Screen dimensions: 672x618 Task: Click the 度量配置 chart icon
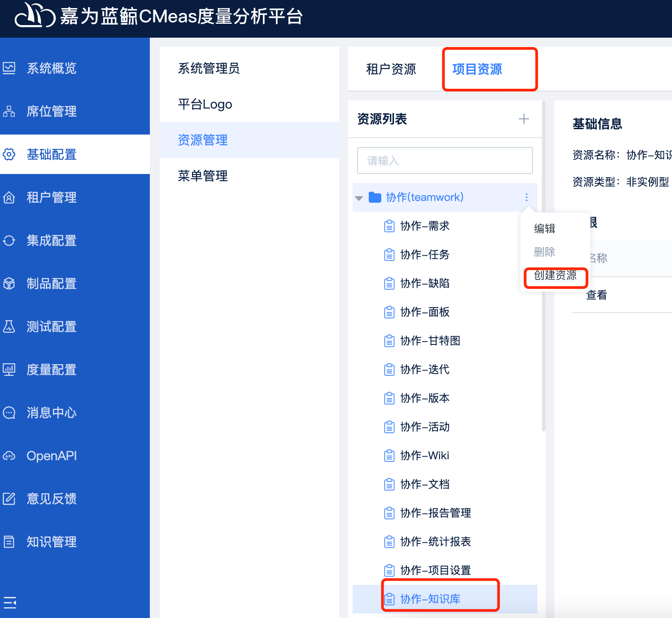(x=9, y=370)
